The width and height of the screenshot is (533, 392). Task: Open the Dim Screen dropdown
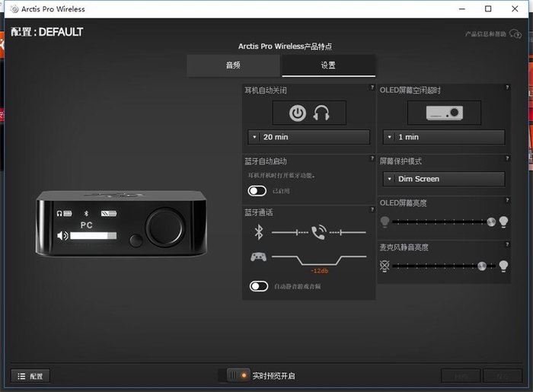tap(444, 179)
